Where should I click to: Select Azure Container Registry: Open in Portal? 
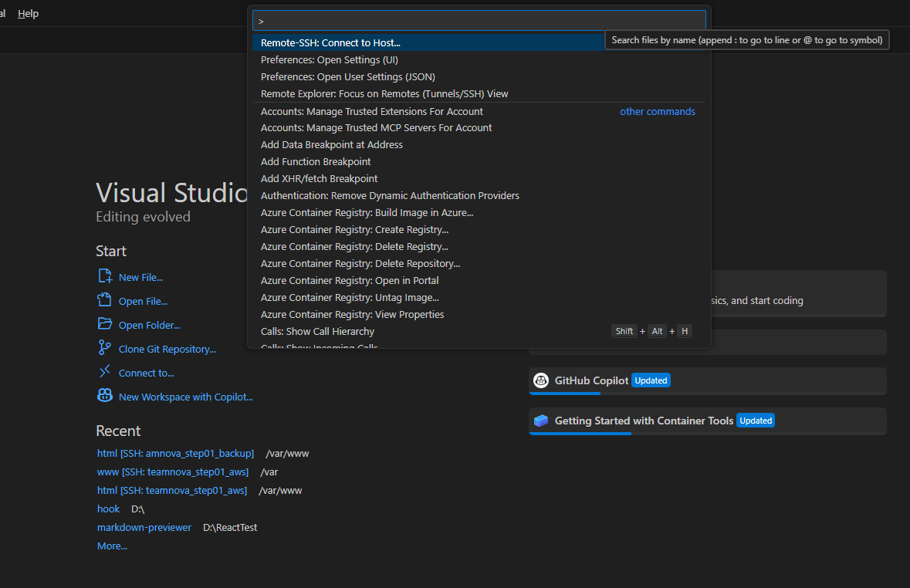click(x=479, y=280)
